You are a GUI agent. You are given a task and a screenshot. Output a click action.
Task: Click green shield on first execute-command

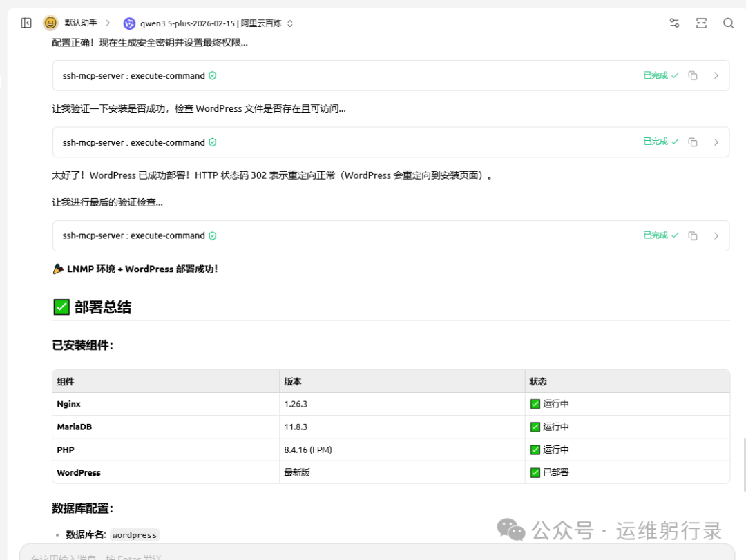point(213,76)
